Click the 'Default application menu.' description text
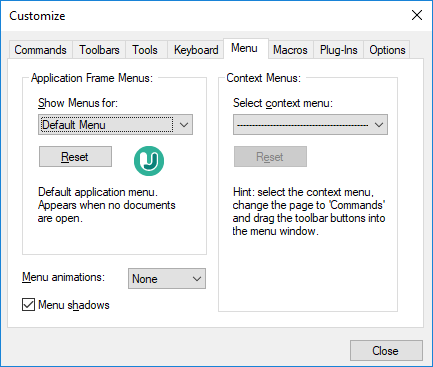The image size is (433, 367). click(x=98, y=192)
